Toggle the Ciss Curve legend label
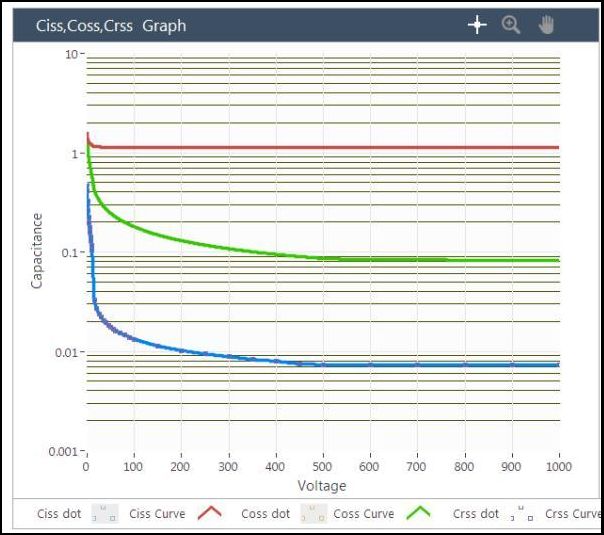 (157, 514)
